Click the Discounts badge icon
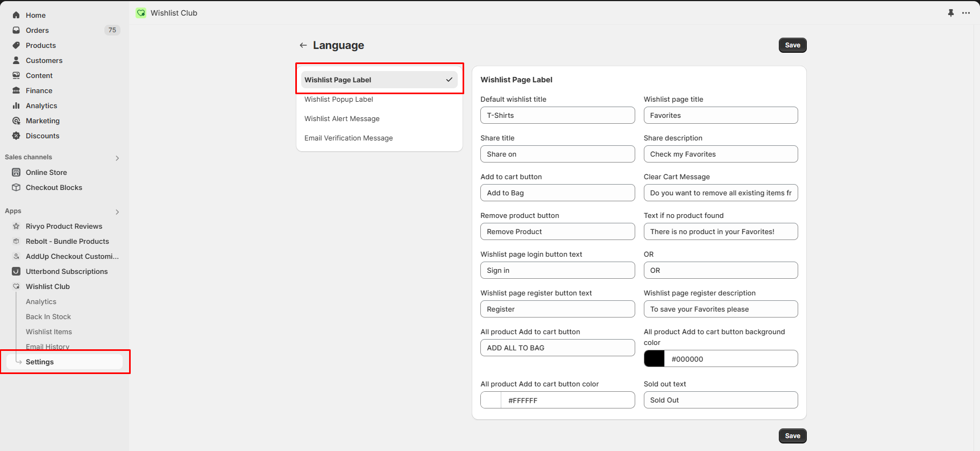This screenshot has width=980, height=451. click(16, 136)
